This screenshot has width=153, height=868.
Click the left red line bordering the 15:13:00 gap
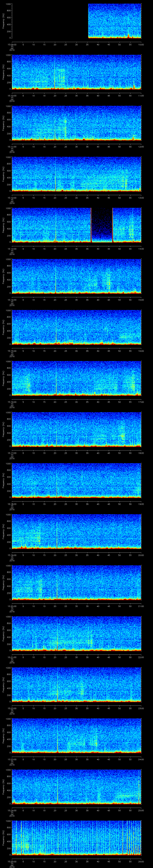91,225
